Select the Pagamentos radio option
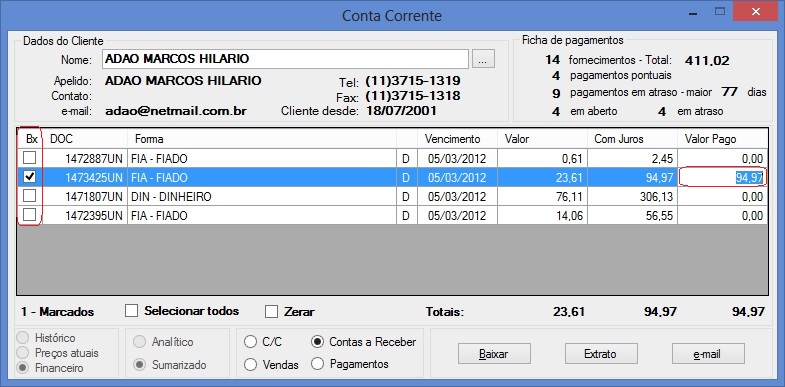This screenshot has width=785, height=387. [x=317, y=364]
